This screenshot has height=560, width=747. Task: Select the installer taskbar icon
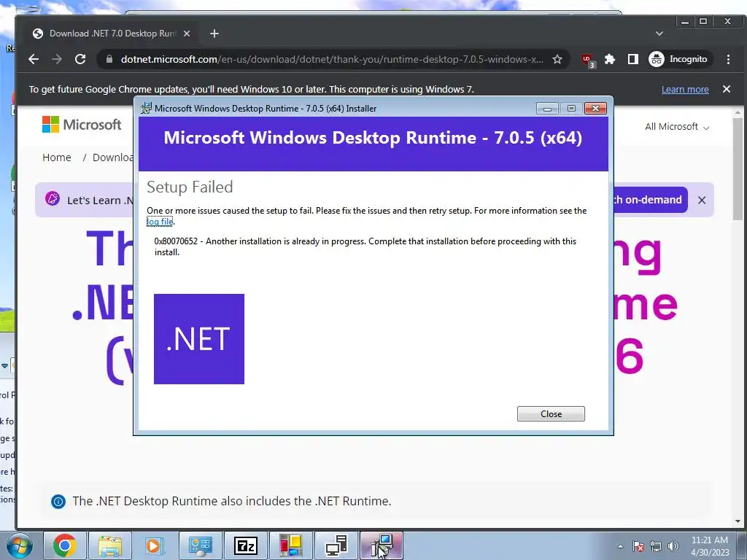[x=382, y=545]
